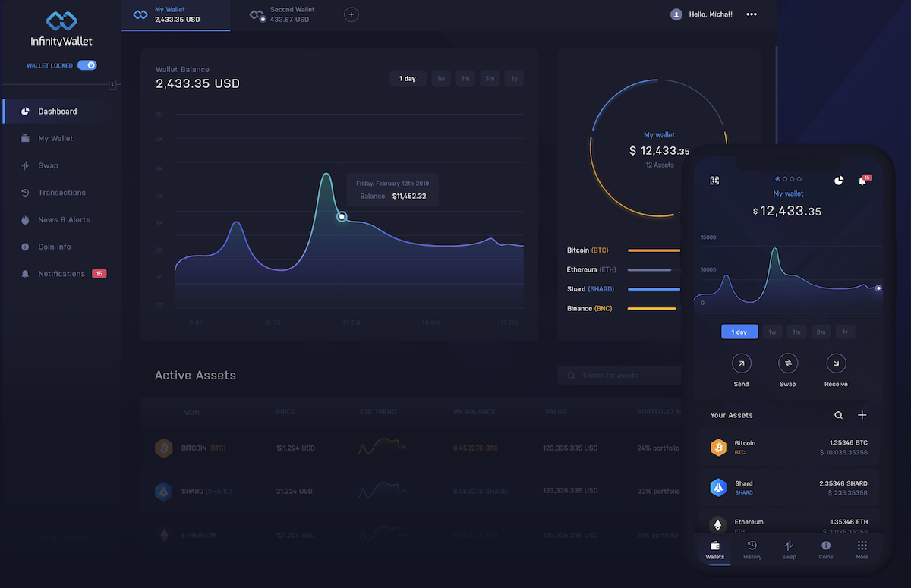The image size is (911, 588).
Task: Tap the More tab on phone
Action: click(862, 550)
